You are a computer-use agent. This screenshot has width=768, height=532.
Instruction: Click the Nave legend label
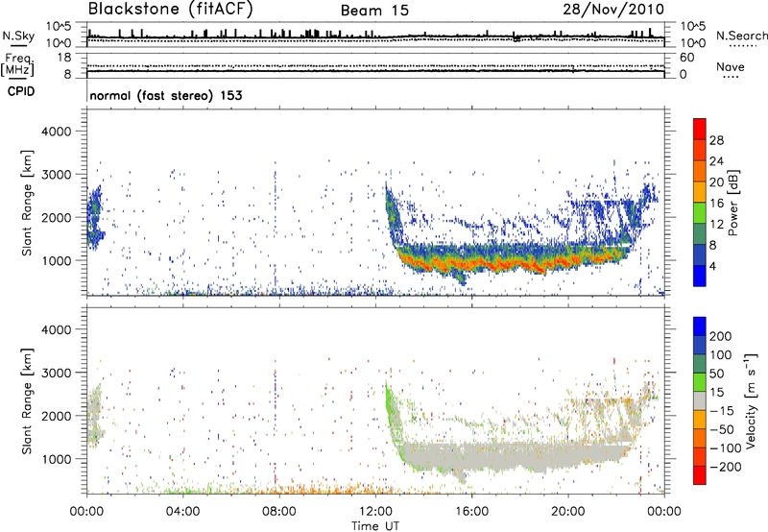731,66
